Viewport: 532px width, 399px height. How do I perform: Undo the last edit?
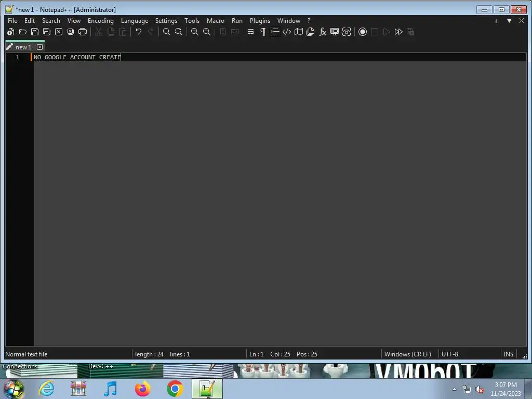(138, 32)
